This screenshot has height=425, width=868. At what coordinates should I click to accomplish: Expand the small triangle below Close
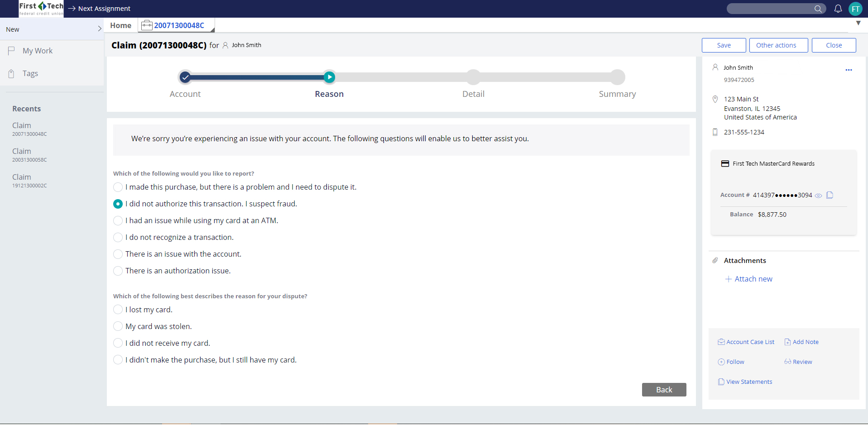coord(858,23)
